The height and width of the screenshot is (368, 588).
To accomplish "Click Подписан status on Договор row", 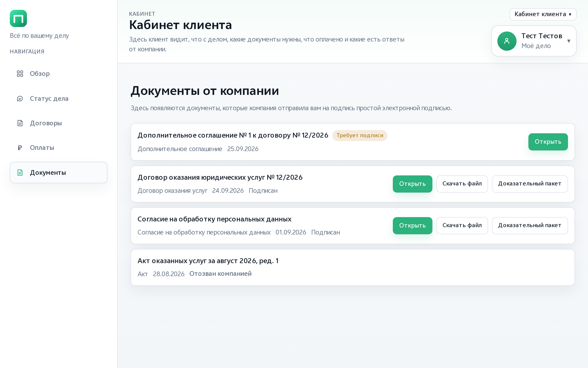I will (263, 191).
